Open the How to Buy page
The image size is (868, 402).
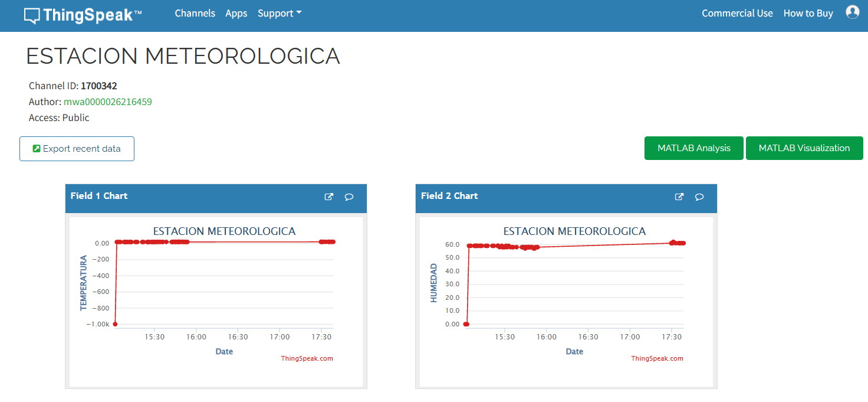click(808, 13)
